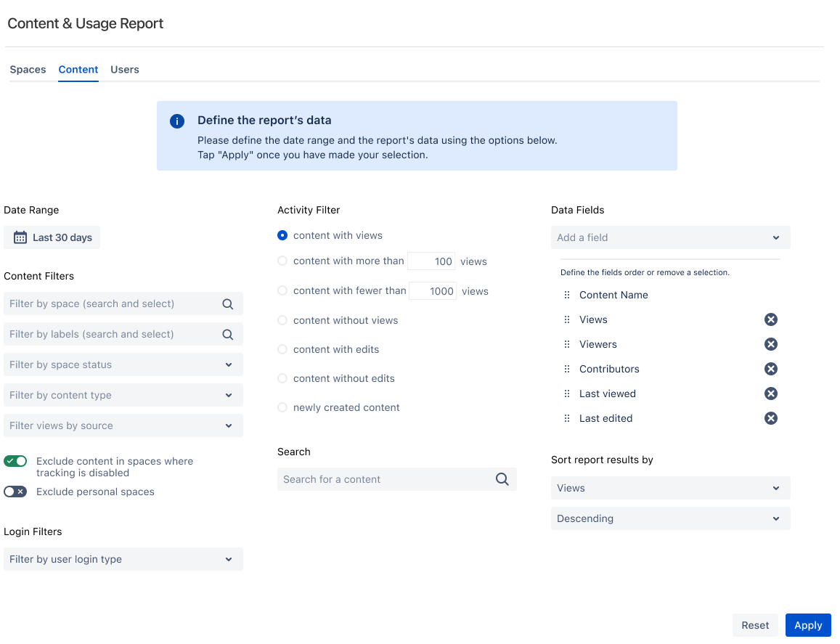The image size is (840, 644).
Task: Remove the Last edited field
Action: tap(771, 418)
